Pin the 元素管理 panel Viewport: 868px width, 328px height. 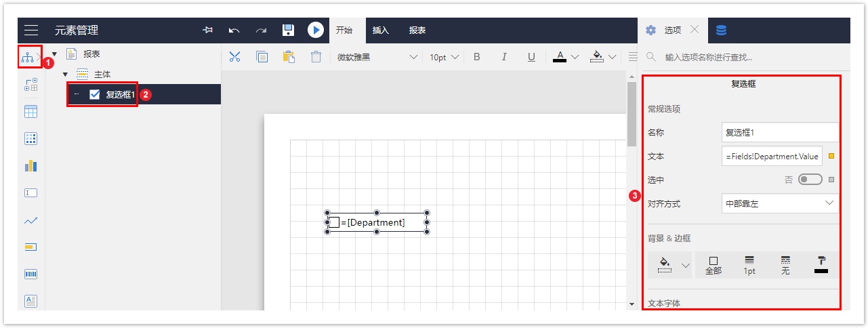(x=208, y=30)
